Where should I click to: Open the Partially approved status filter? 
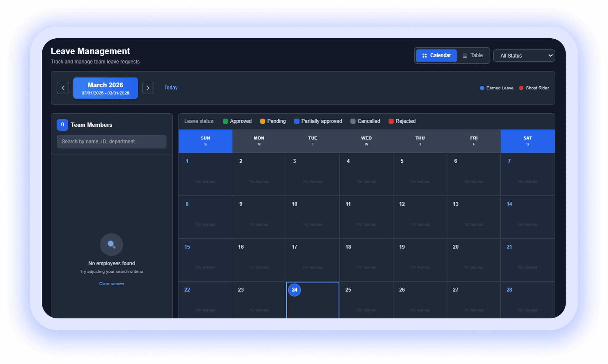pyautogui.click(x=318, y=121)
